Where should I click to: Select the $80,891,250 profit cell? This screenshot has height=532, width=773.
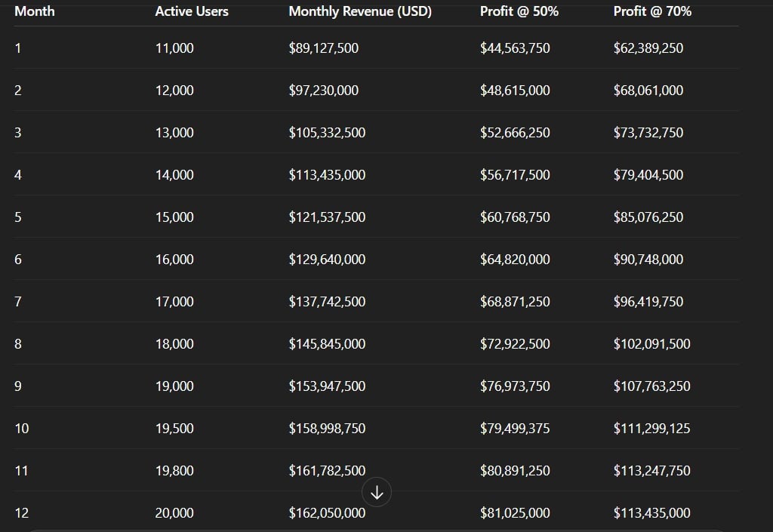(515, 471)
